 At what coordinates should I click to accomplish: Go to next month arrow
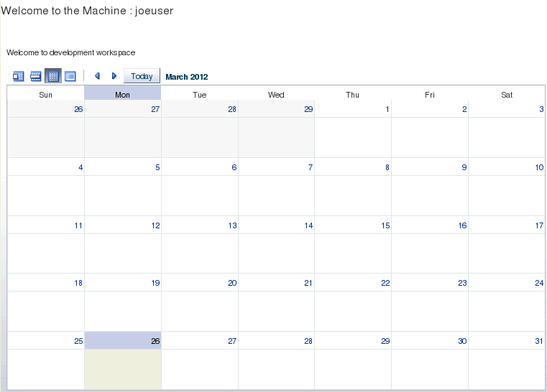click(x=114, y=76)
